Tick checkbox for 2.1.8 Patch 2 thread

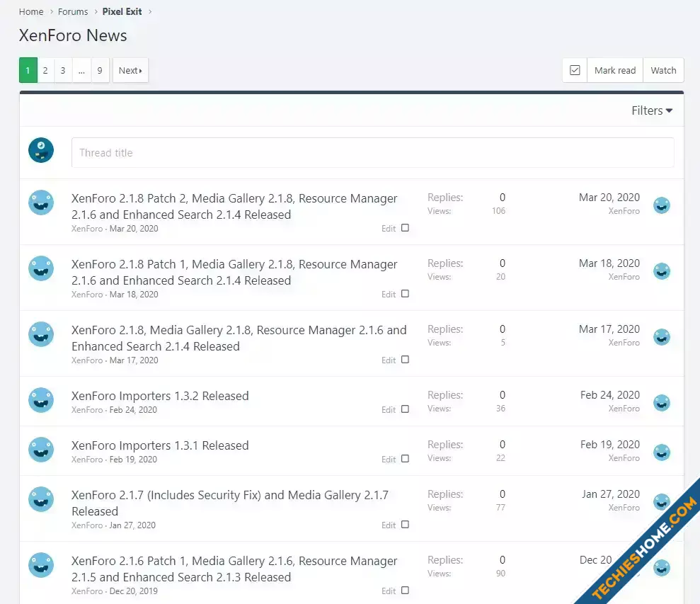(405, 228)
